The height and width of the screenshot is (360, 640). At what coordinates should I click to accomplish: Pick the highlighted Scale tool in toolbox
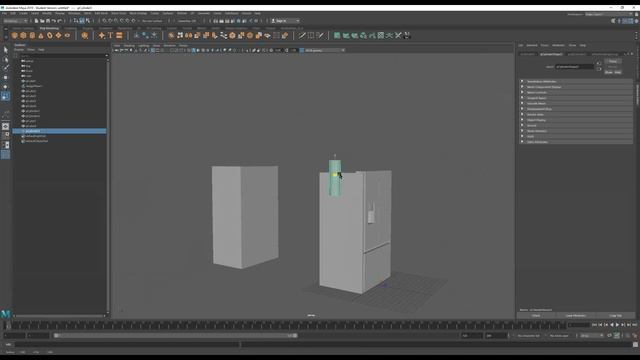(6, 96)
